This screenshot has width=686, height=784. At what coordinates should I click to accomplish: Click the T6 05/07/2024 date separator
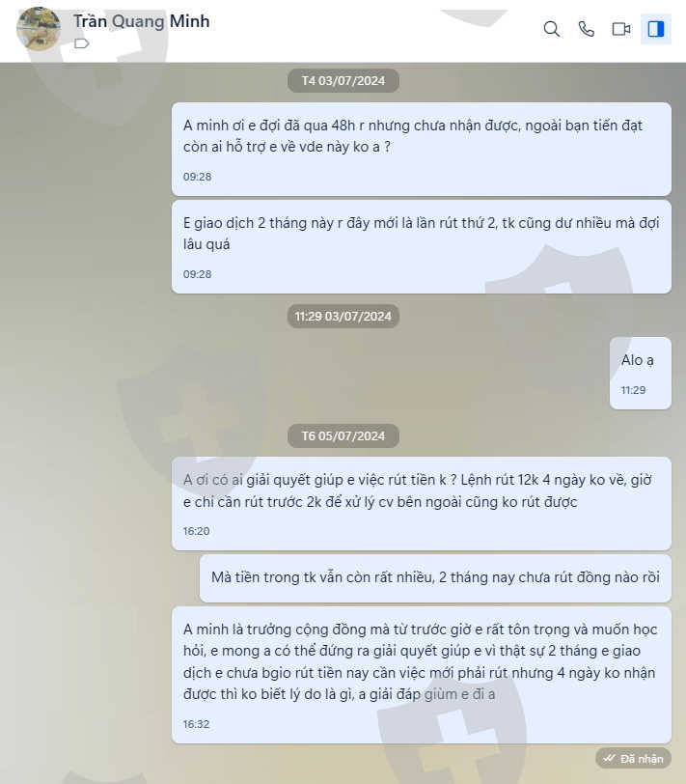point(343,435)
